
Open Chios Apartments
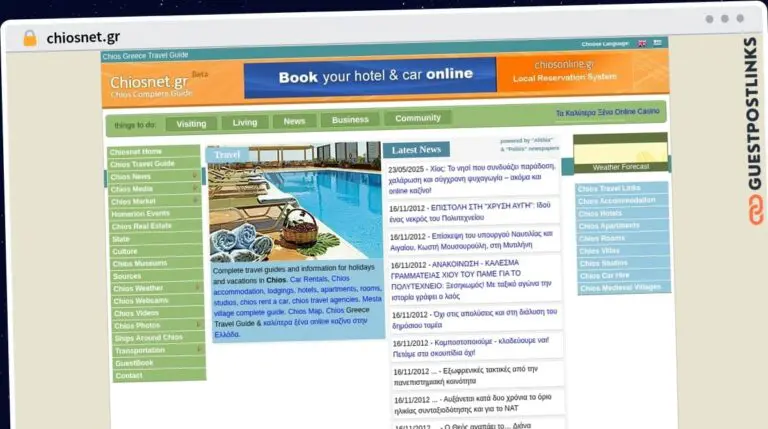point(623,226)
